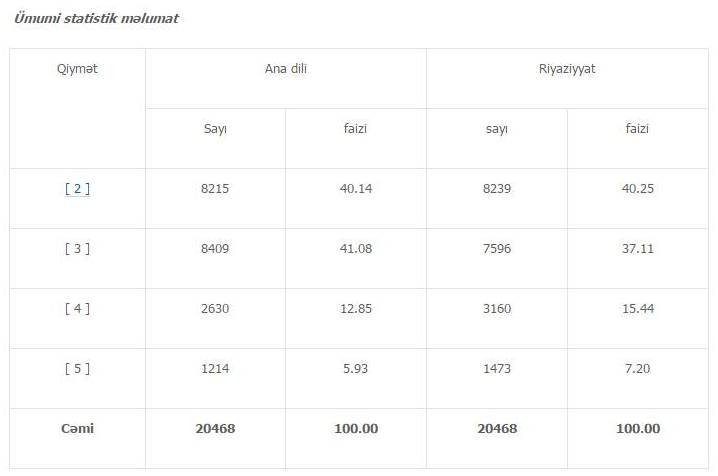The width and height of the screenshot is (718, 476).
Task: Select the 8239 count cell
Action: [497, 189]
